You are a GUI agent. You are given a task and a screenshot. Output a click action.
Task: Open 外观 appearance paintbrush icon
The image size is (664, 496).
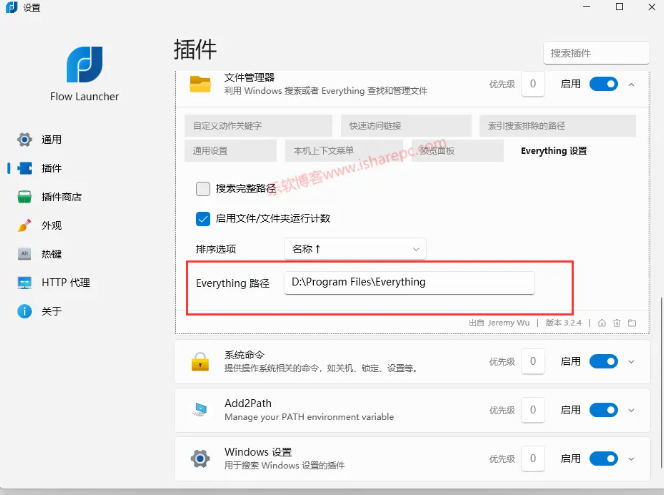tap(25, 225)
